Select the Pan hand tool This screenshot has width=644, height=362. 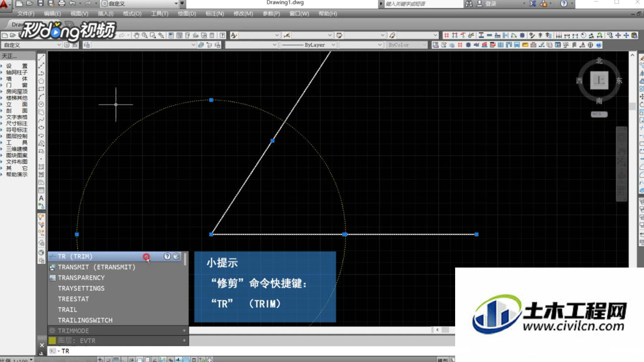(x=137, y=35)
